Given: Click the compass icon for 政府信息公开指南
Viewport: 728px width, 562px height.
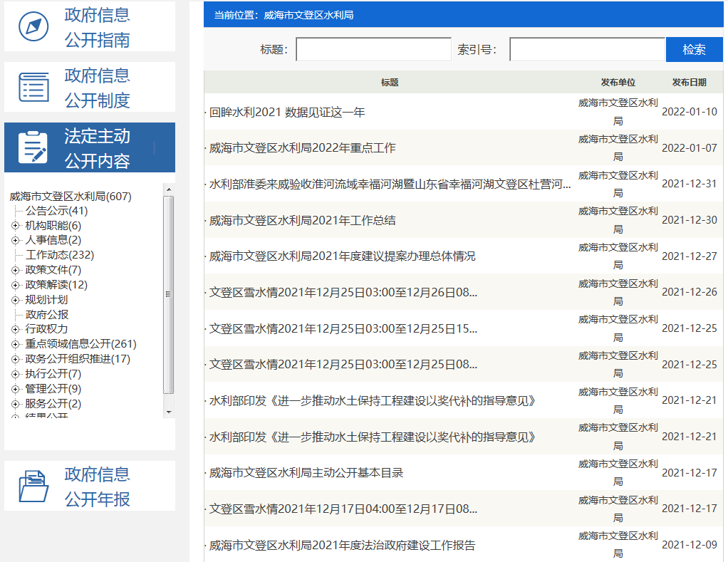Looking at the screenshot, I should 34,26.
